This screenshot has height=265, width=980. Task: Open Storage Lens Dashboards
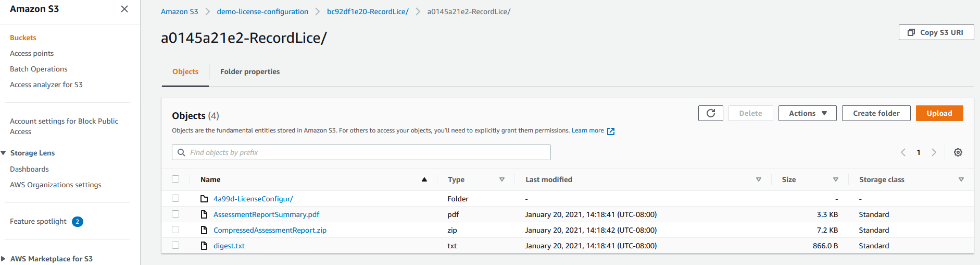click(x=29, y=169)
